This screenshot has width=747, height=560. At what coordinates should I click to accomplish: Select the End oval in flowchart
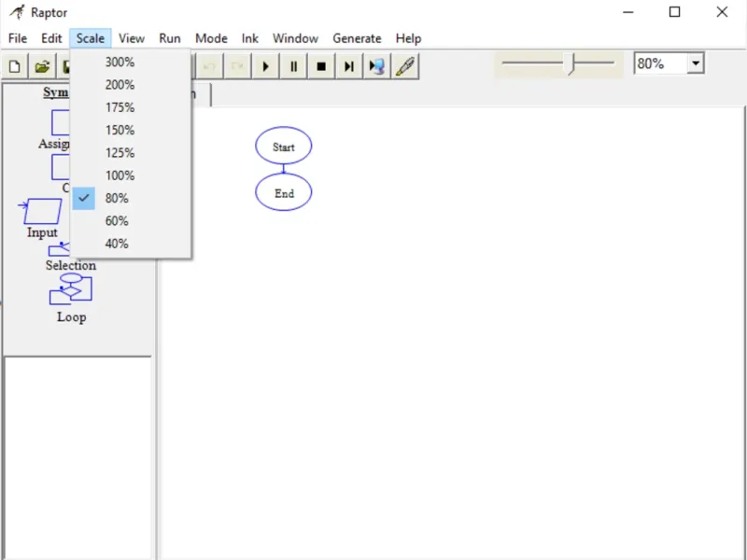pyautogui.click(x=284, y=192)
